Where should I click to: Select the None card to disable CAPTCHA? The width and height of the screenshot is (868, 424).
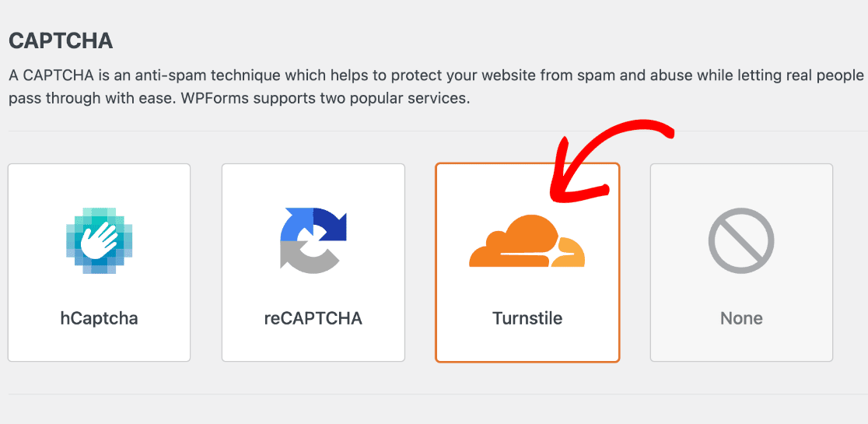(x=741, y=263)
